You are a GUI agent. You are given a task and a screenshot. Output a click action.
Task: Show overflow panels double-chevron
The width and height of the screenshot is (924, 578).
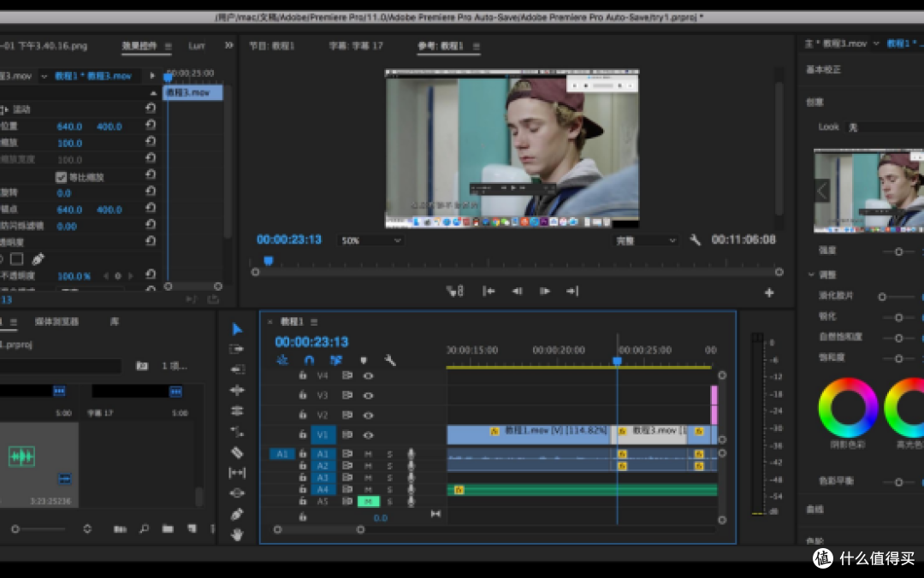point(228,45)
